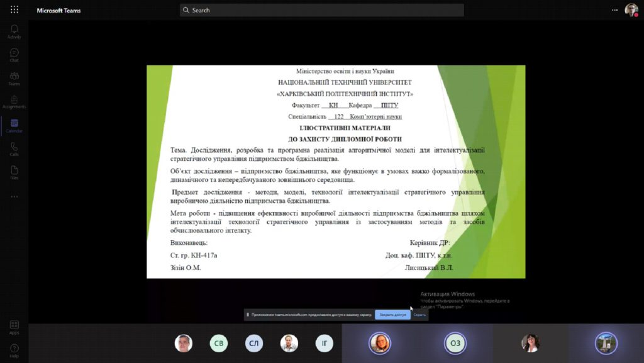Image resolution: width=644 pixels, height=363 pixels.
Task: Select participant avatar with initials ОЗ
Action: [x=455, y=343]
